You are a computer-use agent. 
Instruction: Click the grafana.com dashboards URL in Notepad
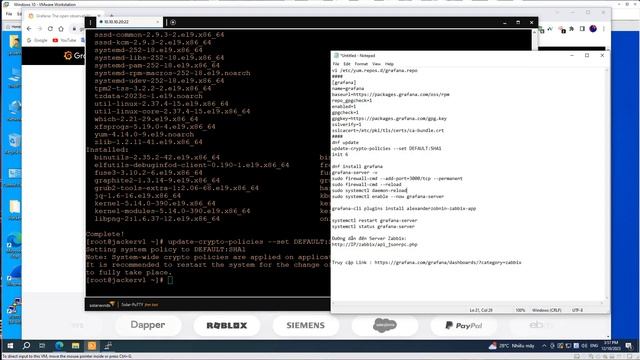[448, 262]
